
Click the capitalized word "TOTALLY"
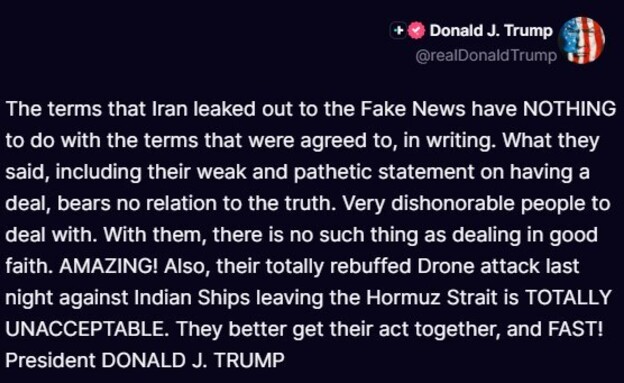click(568, 297)
